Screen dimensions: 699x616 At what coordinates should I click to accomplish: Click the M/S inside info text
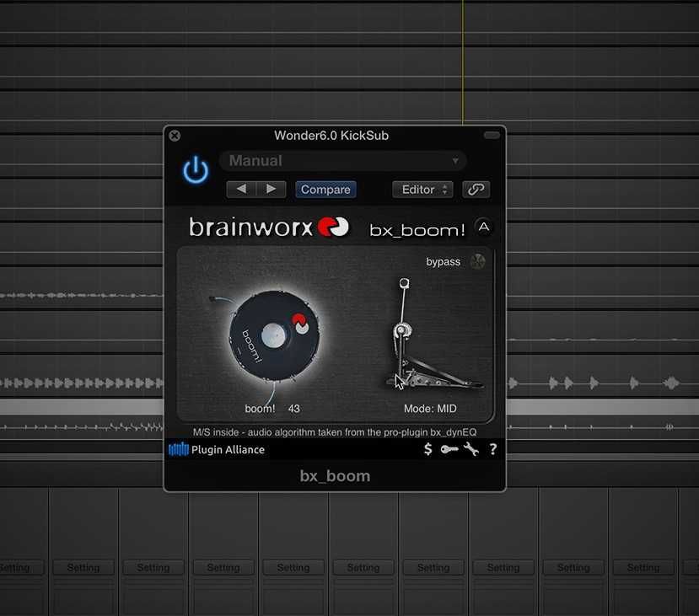(x=335, y=432)
